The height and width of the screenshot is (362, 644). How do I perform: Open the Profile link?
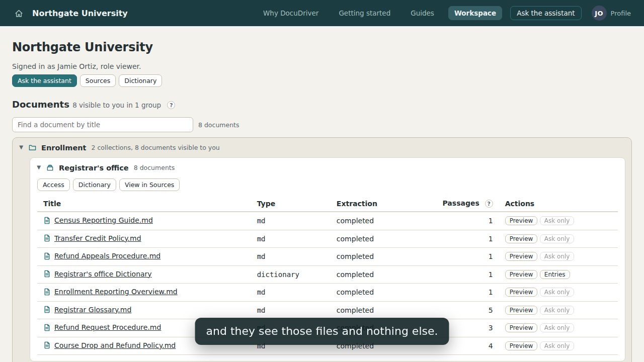[x=620, y=14]
